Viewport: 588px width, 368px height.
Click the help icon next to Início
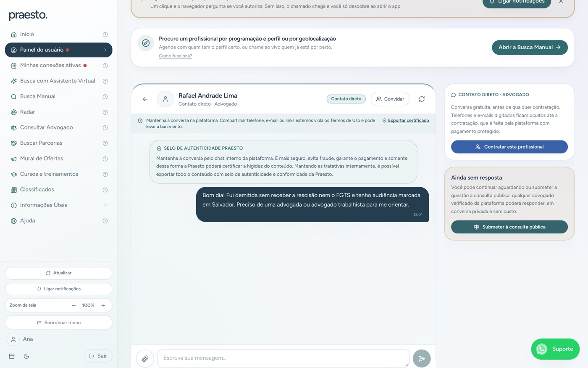[105, 34]
